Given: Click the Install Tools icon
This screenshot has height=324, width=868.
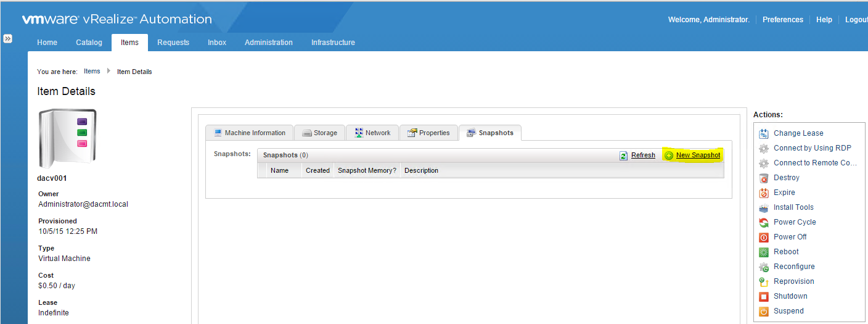Looking at the screenshot, I should pyautogui.click(x=763, y=207).
